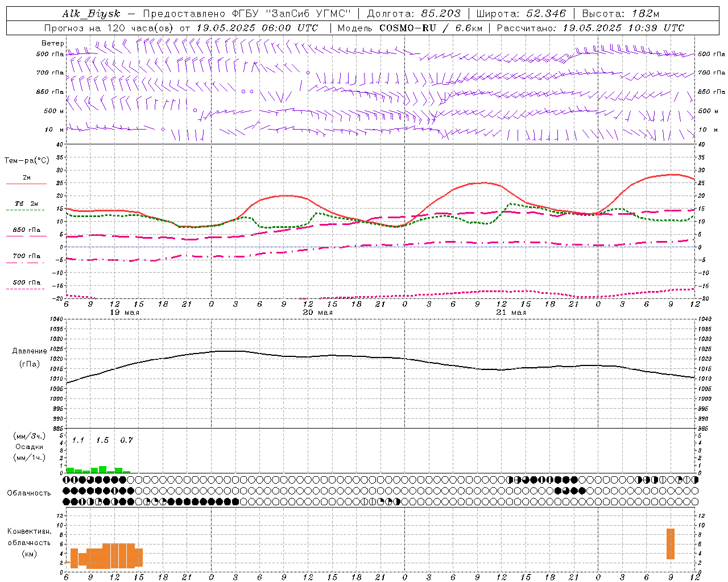Click the "21 мая" date label
The width and height of the screenshot is (728, 582).
[x=511, y=313]
